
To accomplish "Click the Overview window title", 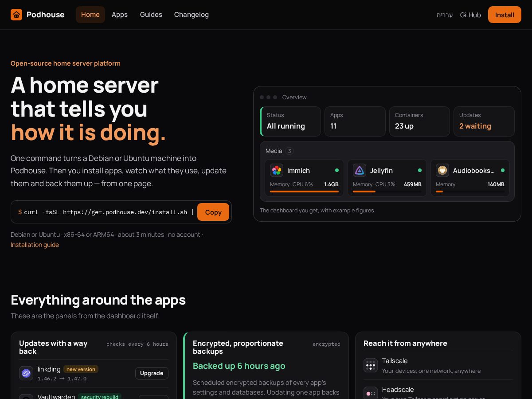I will coord(294,97).
